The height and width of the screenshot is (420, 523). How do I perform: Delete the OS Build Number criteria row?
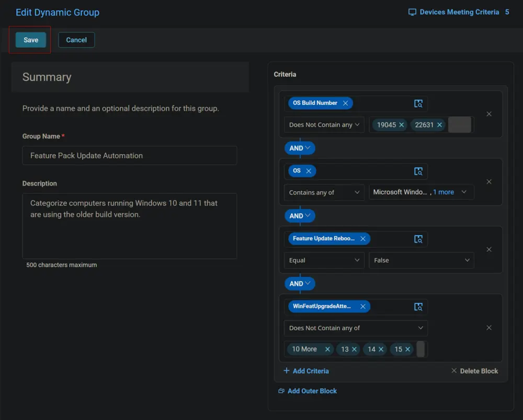pos(489,114)
